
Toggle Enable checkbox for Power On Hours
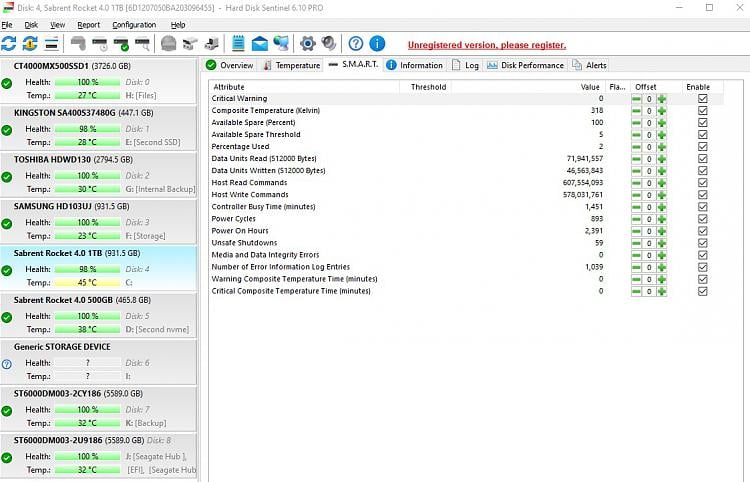pyautogui.click(x=703, y=231)
